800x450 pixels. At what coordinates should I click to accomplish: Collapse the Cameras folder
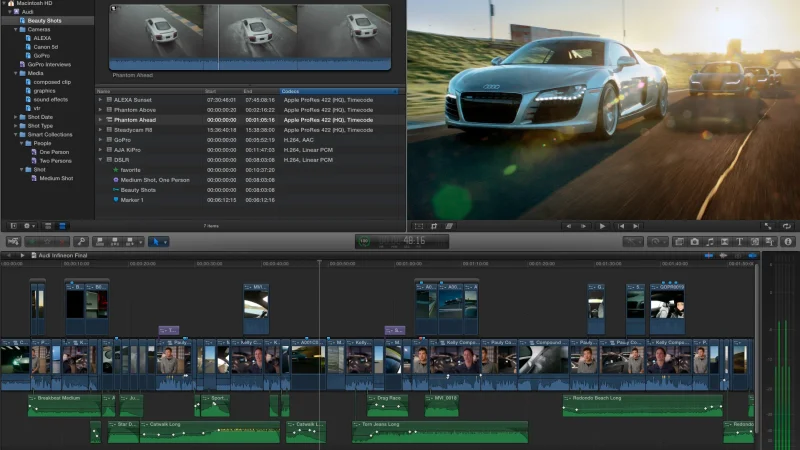coord(16,30)
